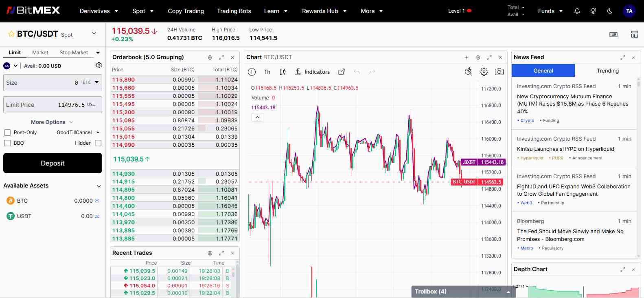Screen dimensions: 644x298
Task: Deposit BTC via download icon
Action: tap(97, 200)
